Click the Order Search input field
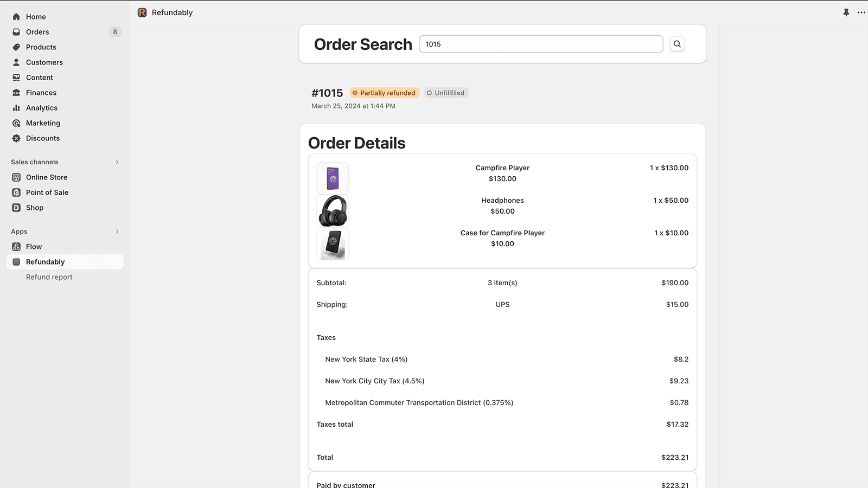The width and height of the screenshot is (868, 488). 540,44
